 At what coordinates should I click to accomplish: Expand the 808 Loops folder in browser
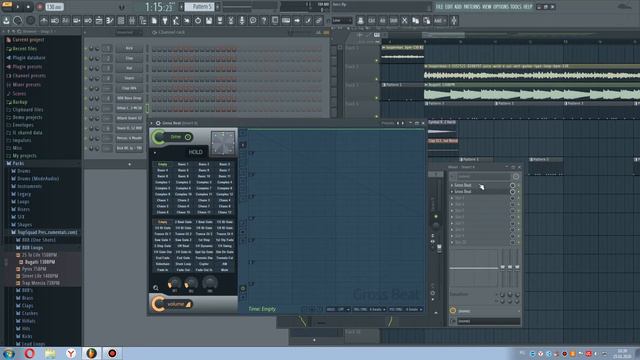tap(32, 248)
